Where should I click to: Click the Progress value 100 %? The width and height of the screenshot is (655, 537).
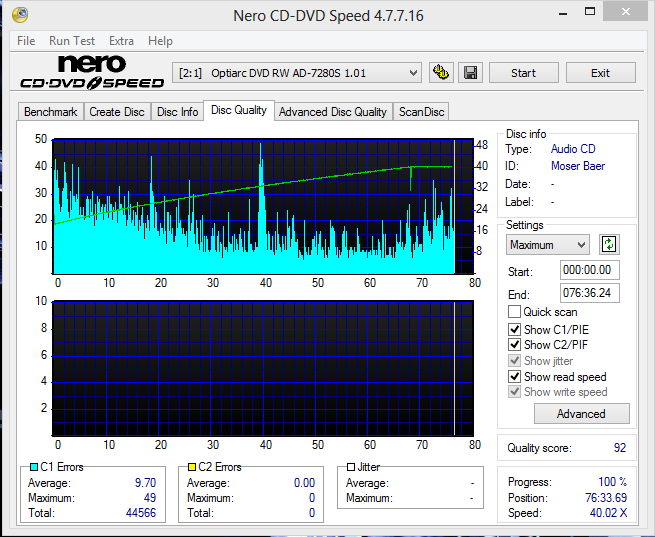coord(612,482)
